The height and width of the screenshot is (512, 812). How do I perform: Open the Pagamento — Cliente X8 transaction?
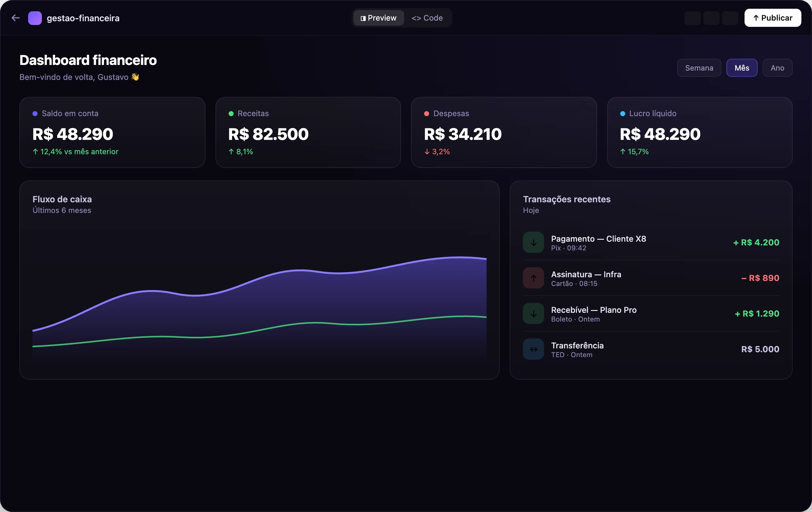click(651, 242)
